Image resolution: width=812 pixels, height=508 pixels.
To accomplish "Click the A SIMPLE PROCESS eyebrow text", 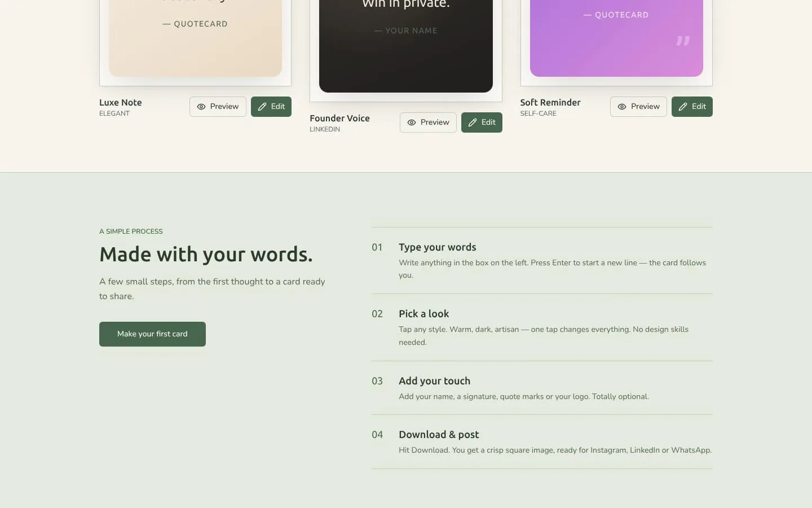I will click(x=131, y=231).
